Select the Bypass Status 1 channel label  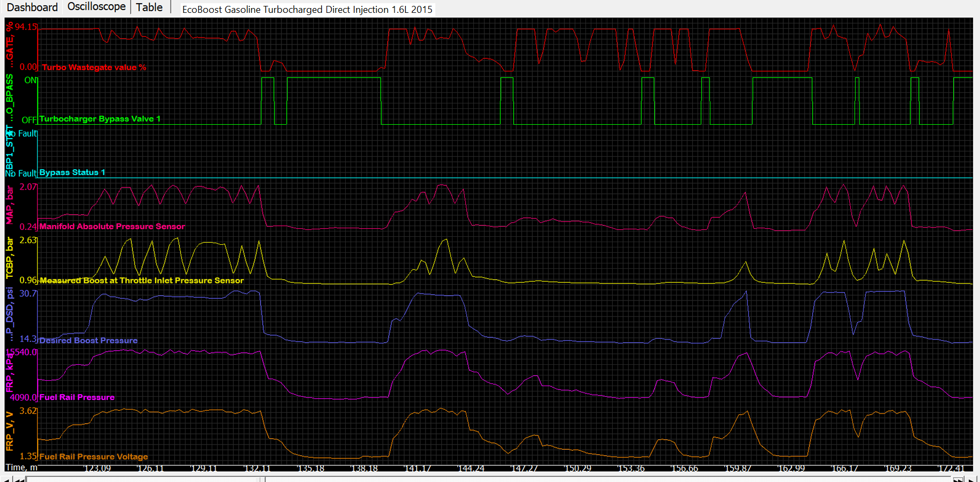(72, 172)
